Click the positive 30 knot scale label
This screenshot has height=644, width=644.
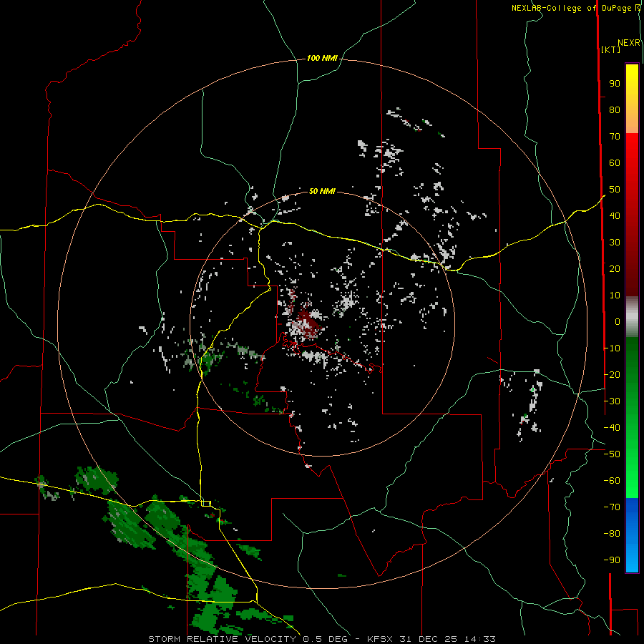click(615, 243)
